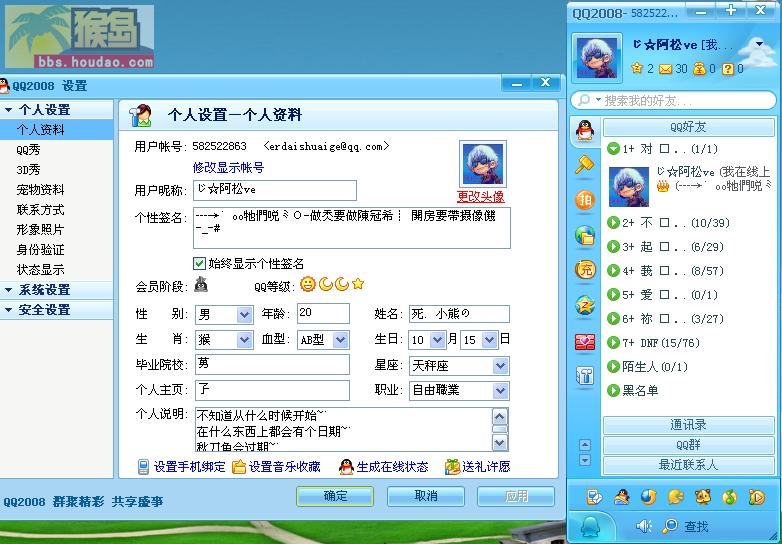Open the status dropdown arrow beside nickname
782x544 pixels.
coord(759,44)
